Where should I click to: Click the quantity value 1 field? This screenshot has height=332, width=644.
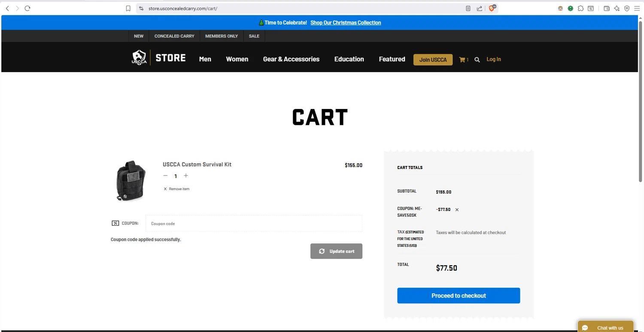[x=176, y=176]
